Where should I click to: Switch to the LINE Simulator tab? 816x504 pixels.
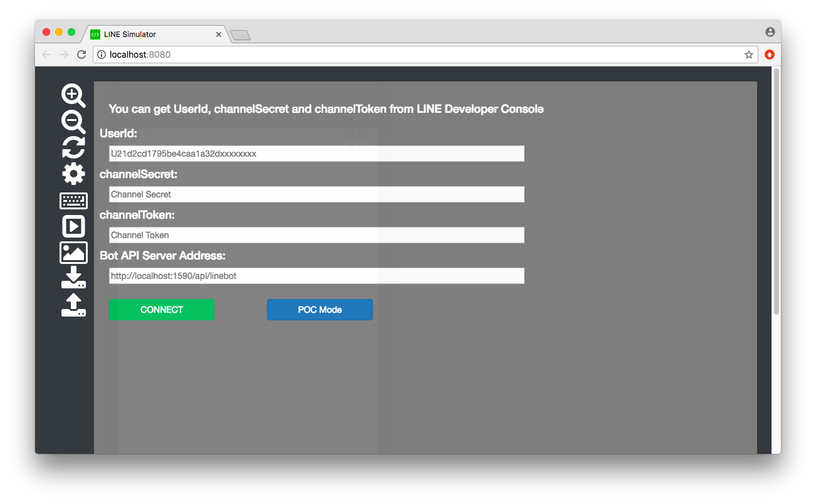click(150, 34)
